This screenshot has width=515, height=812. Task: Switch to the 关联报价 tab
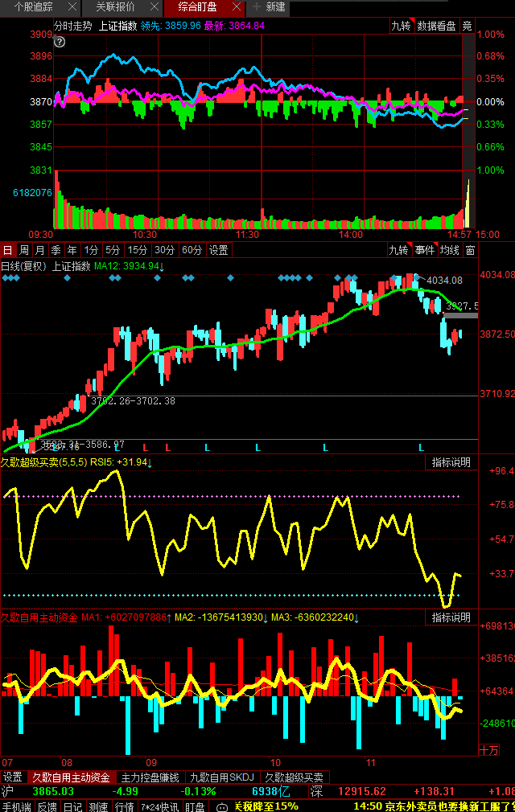(116, 7)
